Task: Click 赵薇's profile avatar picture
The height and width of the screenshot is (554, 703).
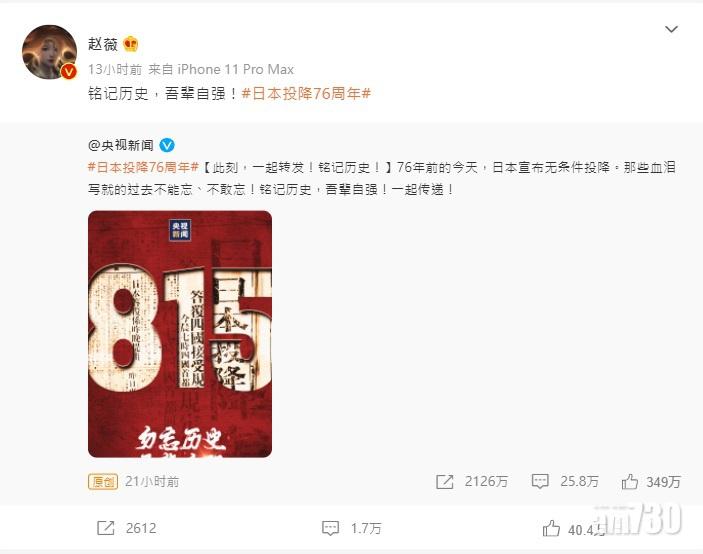Action: [49, 52]
